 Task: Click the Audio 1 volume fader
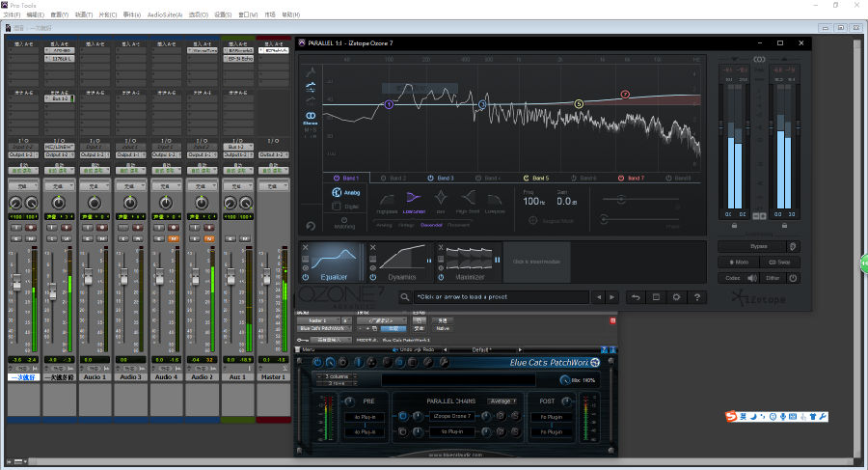pos(89,275)
